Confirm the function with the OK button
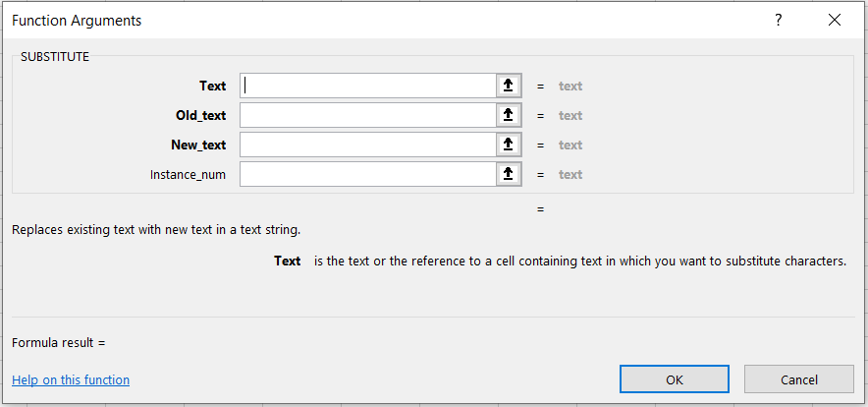 pyautogui.click(x=674, y=379)
